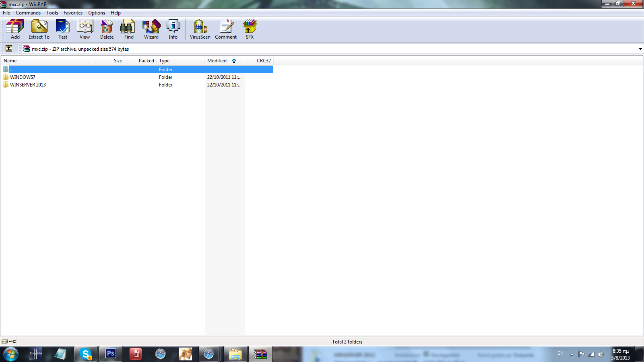Expand the archive path dropdown

point(640,49)
